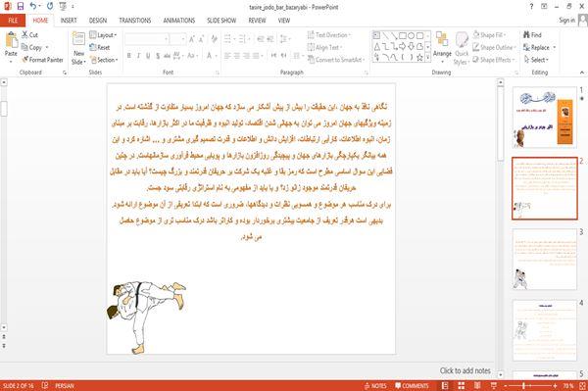This screenshot has height=391, width=588.
Task: Click the Undo arrow icon
Action: tap(33, 7)
